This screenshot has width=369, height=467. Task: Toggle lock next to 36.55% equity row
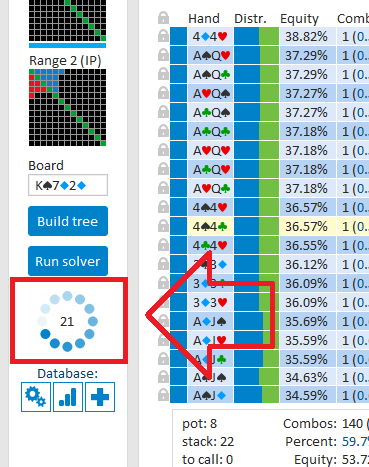[x=163, y=245]
